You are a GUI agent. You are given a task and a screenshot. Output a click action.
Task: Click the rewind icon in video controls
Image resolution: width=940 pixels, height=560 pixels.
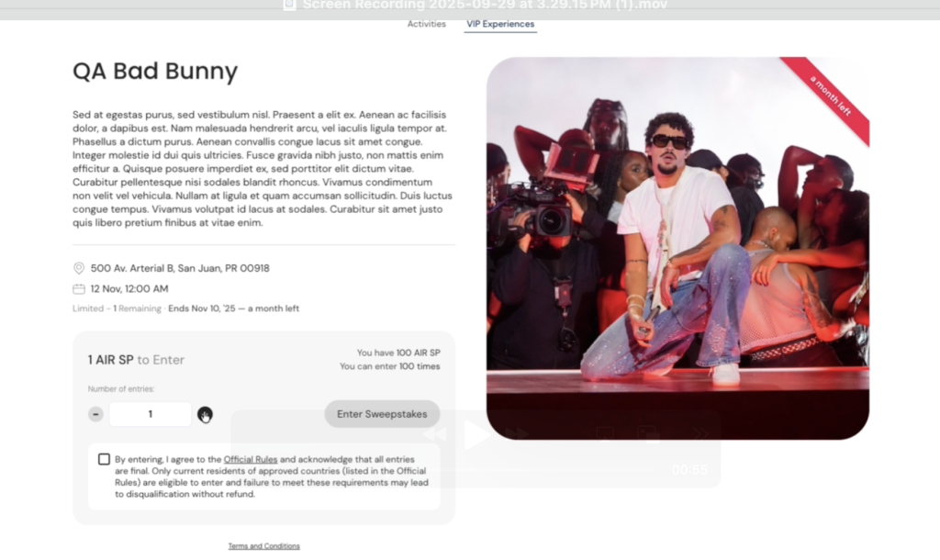(x=433, y=434)
